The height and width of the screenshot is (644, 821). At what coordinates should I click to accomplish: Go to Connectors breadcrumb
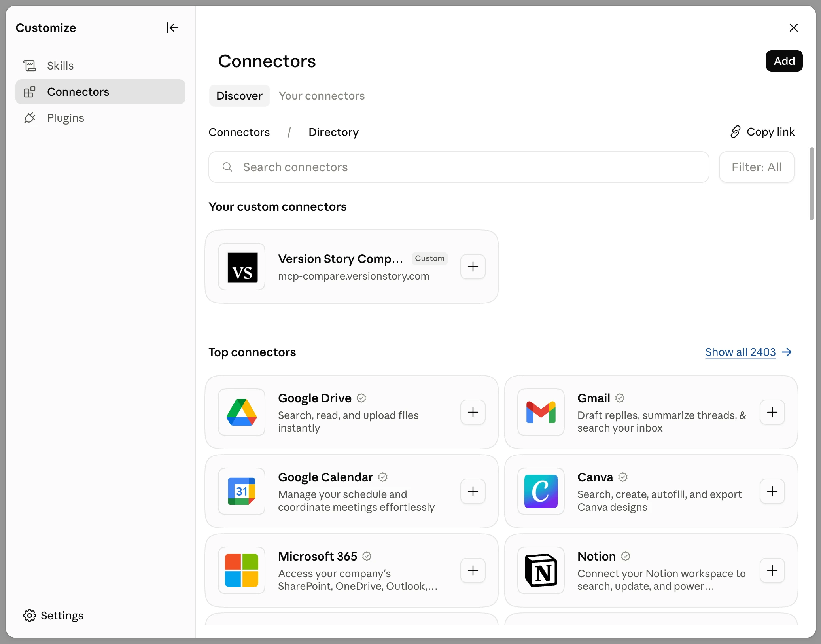tap(239, 132)
